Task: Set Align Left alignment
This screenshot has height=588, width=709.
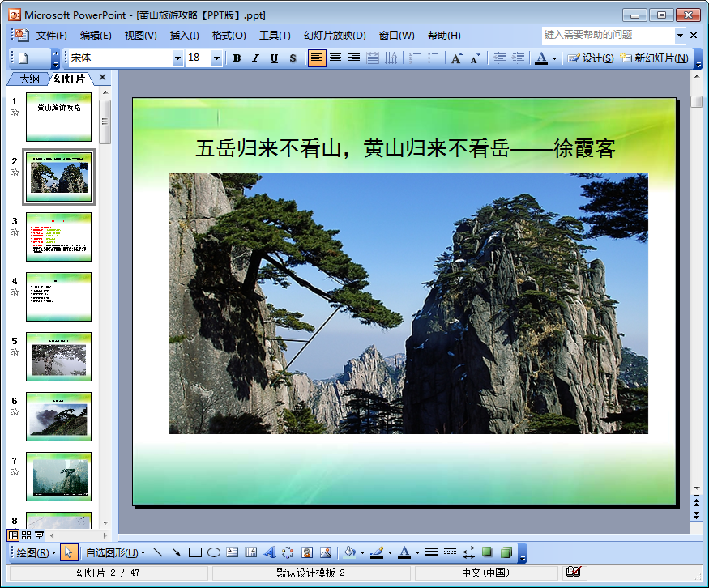Action: tap(317, 58)
